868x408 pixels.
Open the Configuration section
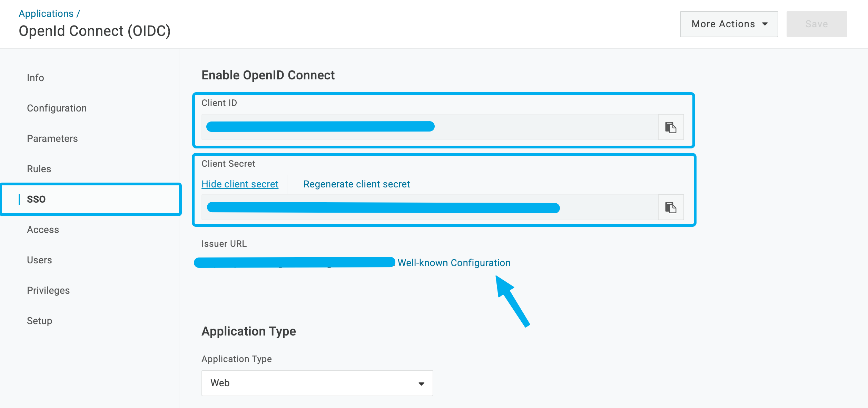coord(57,108)
